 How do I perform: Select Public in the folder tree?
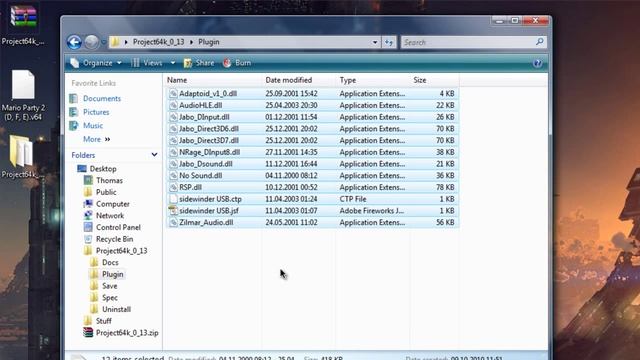click(x=106, y=192)
